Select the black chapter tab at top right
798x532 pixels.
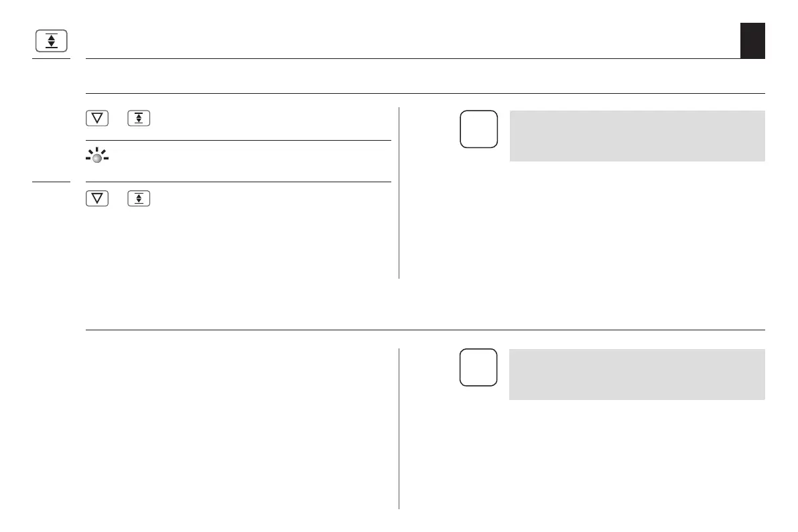pyautogui.click(x=752, y=41)
